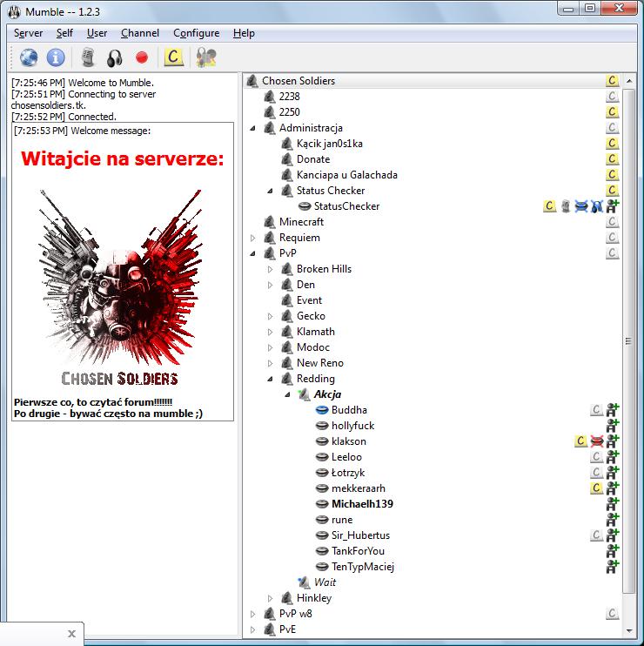Click Leeloo's grey comment icon
Viewport: 644px width, 646px height.
pos(597,456)
